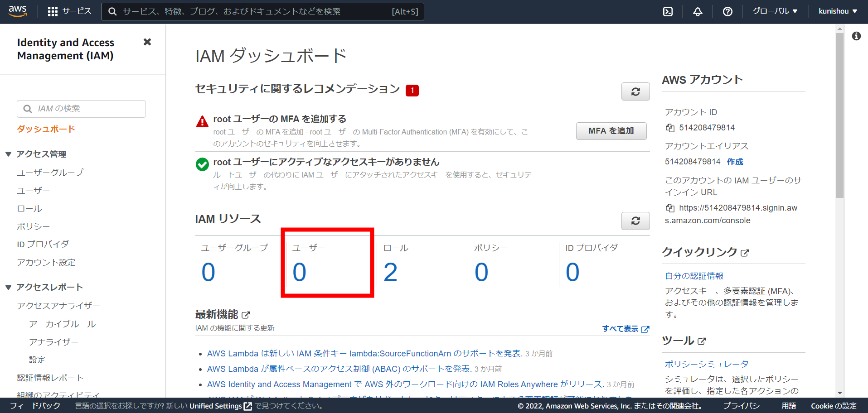Launch CloudShell from the top navigation bar
868x413 pixels.
(x=667, y=11)
